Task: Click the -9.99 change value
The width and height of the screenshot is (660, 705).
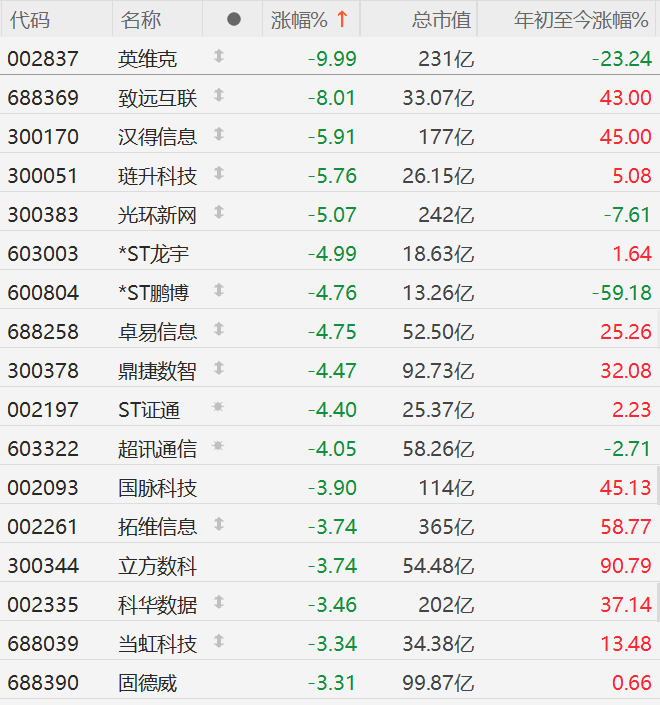Action: tap(332, 59)
